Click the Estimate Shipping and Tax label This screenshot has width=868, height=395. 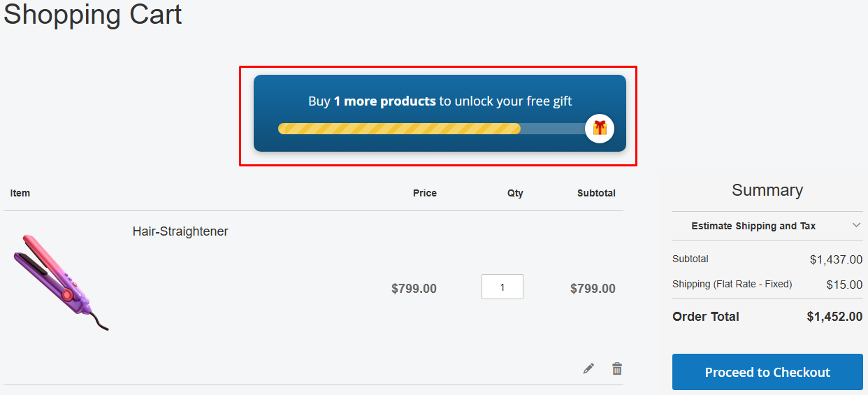[753, 226]
